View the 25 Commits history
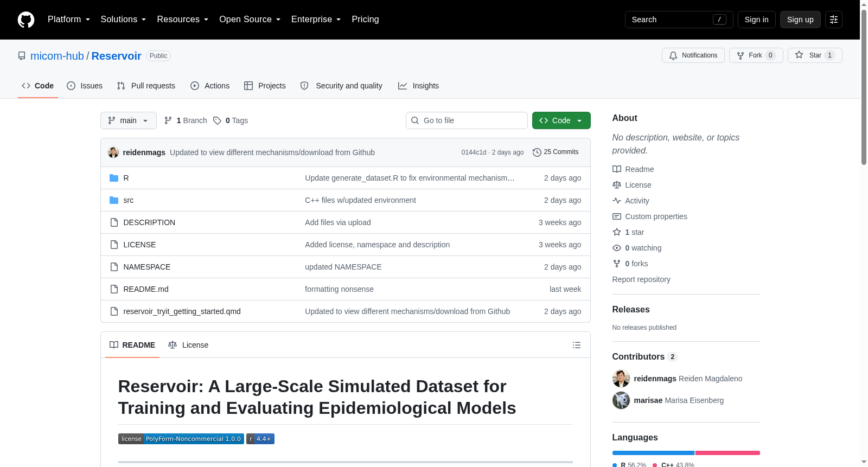This screenshot has height=467, width=868. [x=556, y=152]
